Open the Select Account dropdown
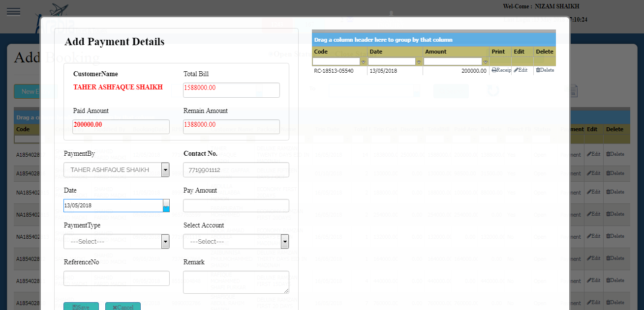 (284, 242)
